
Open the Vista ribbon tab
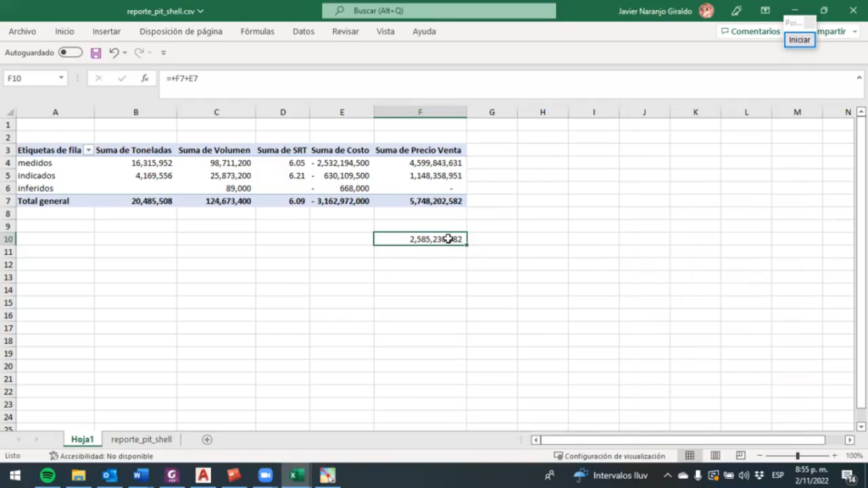pos(386,31)
